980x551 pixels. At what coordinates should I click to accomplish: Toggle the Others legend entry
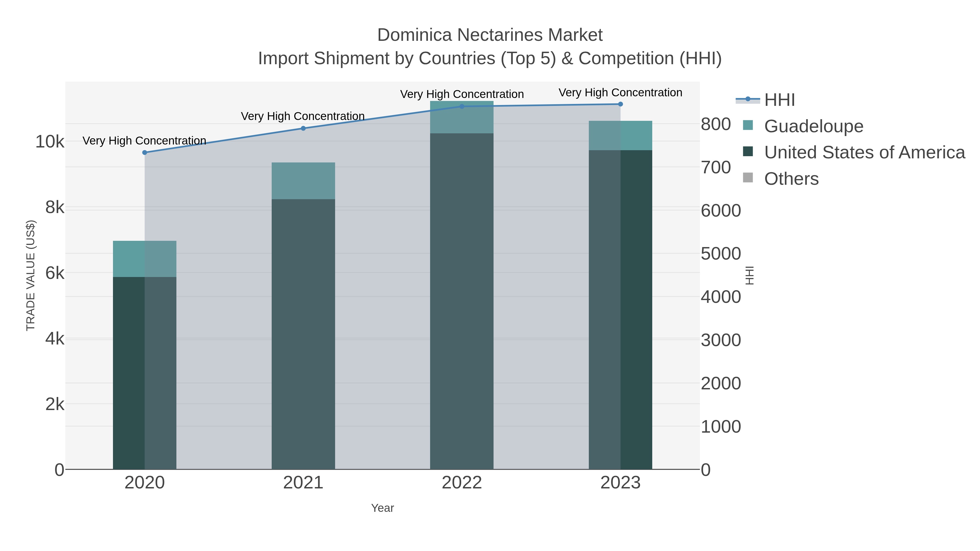[780, 178]
